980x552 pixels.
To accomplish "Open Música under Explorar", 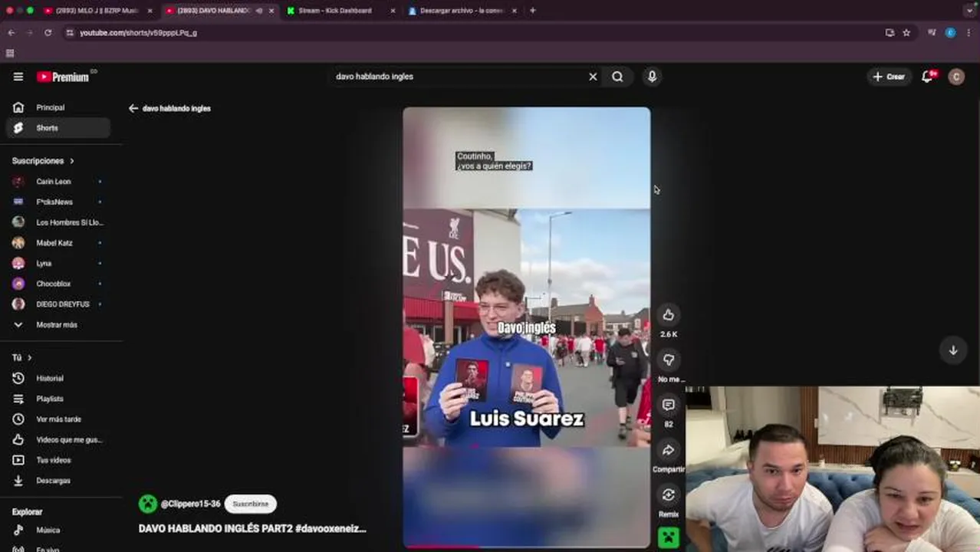I will 58,530.
